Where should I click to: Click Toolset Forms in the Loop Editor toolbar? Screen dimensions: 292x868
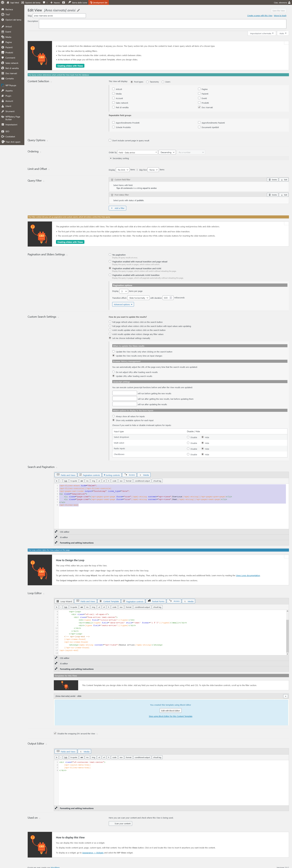pyautogui.click(x=156, y=601)
